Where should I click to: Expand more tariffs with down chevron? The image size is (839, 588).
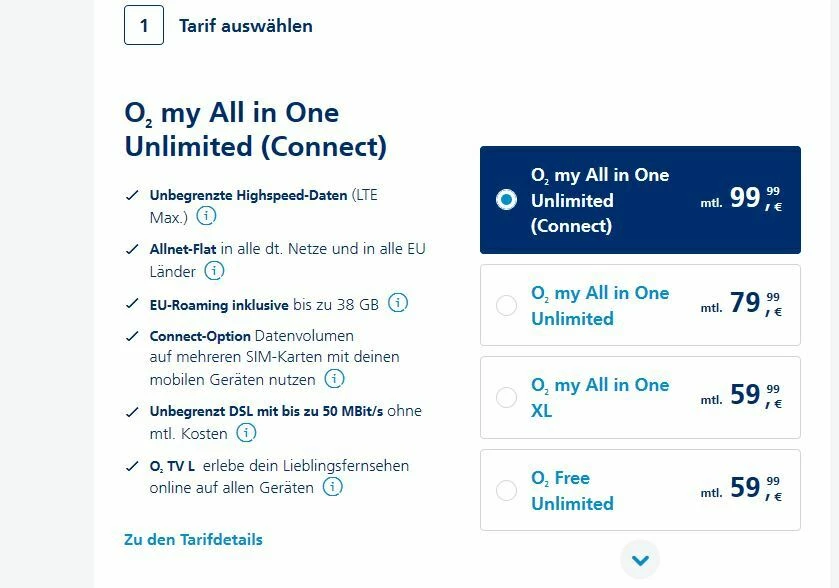click(640, 559)
